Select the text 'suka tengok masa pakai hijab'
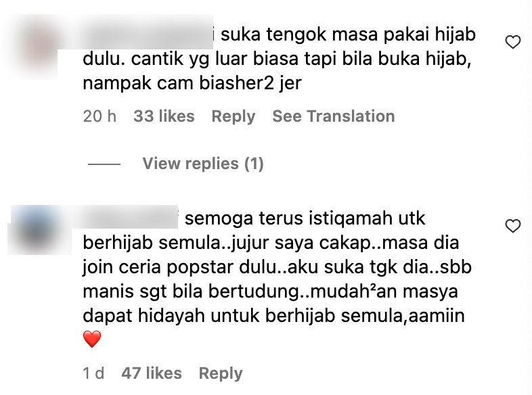Image resolution: width=532 pixels, height=395 pixels. [348, 34]
